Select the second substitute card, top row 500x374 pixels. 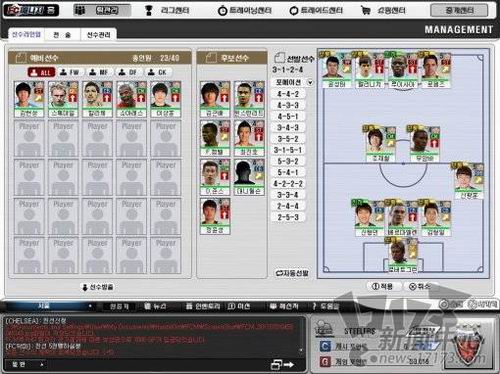click(x=249, y=99)
